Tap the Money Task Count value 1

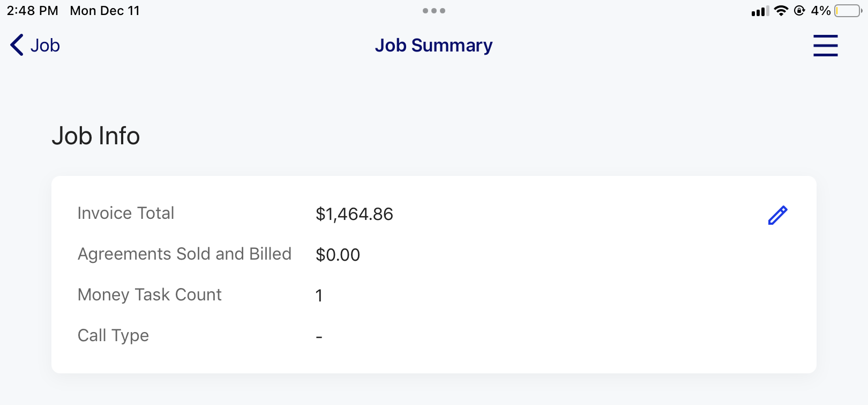pos(319,296)
